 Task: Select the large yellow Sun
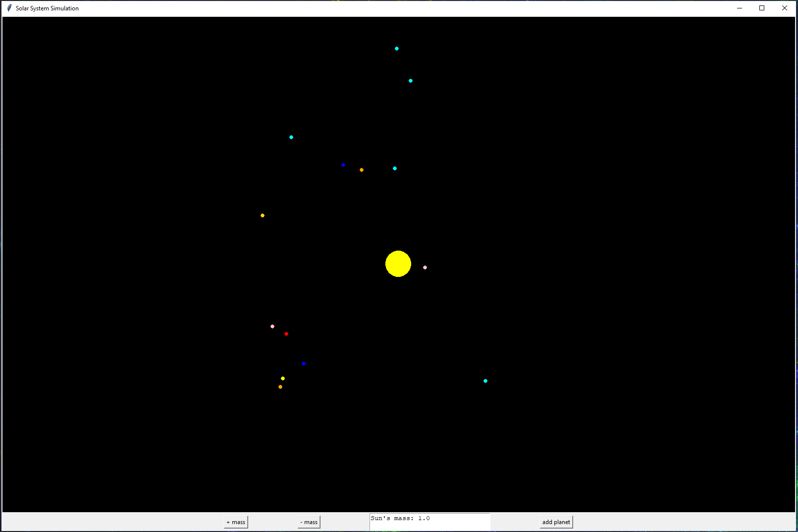coord(398,264)
